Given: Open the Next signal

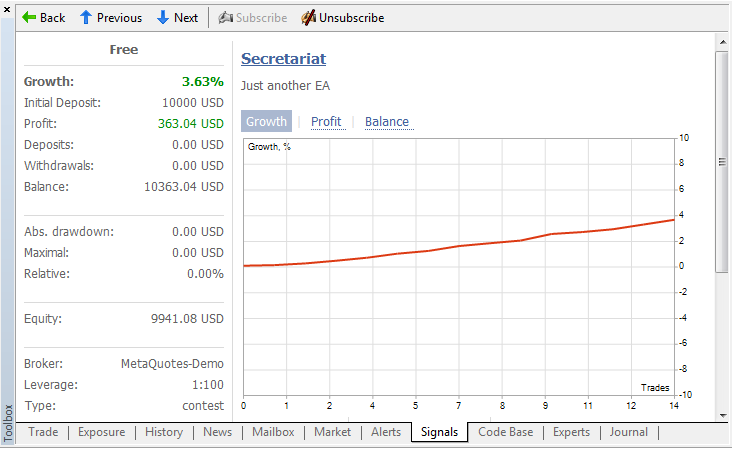Looking at the screenshot, I should 186,18.
